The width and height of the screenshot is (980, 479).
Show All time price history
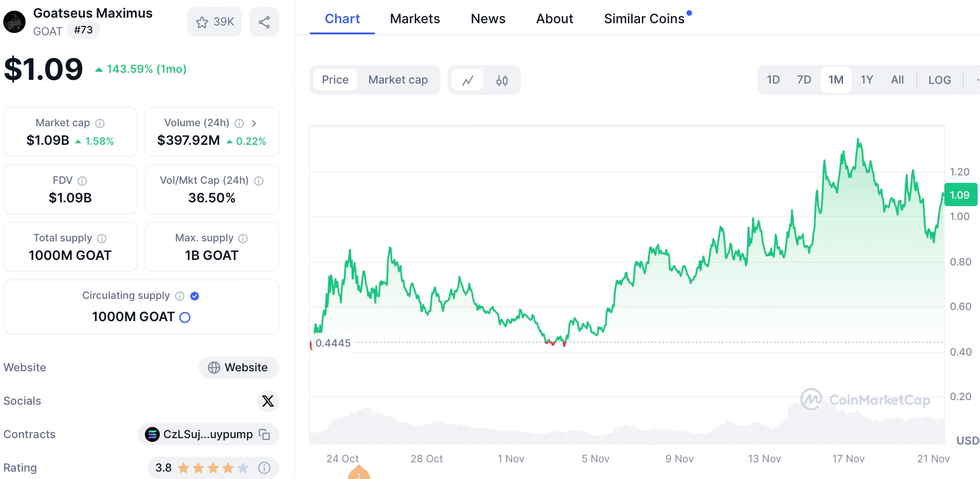[x=897, y=80]
